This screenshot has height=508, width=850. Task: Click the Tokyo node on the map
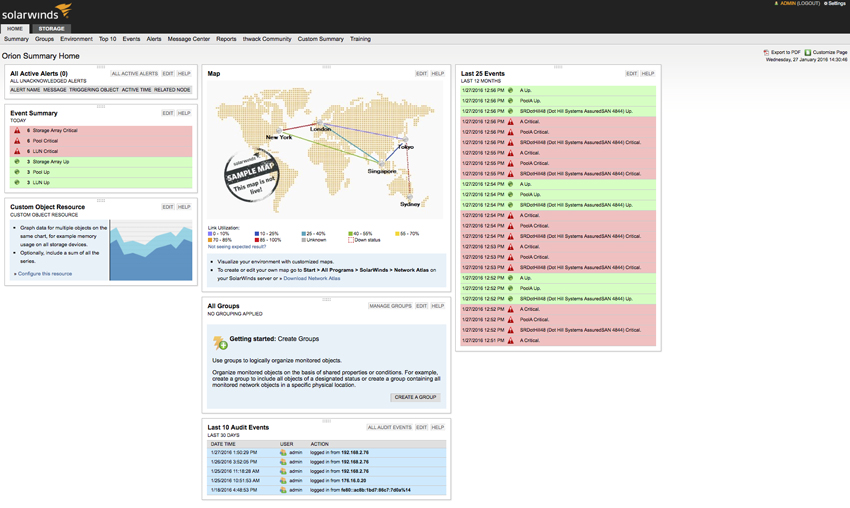pos(405,140)
